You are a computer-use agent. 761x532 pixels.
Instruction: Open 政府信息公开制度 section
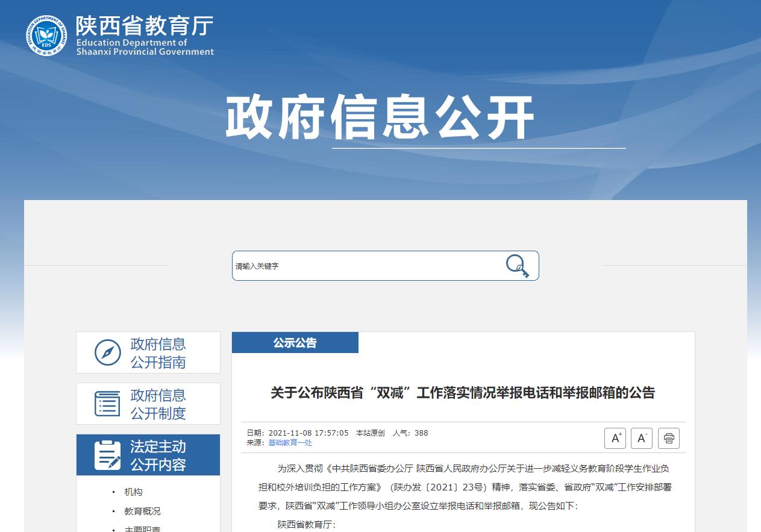[148, 404]
